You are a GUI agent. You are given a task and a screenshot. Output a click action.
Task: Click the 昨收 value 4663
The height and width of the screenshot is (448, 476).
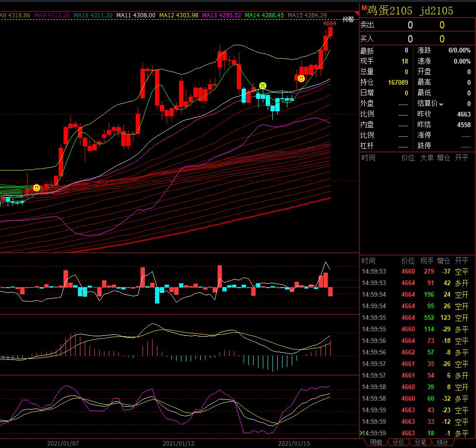[464, 114]
